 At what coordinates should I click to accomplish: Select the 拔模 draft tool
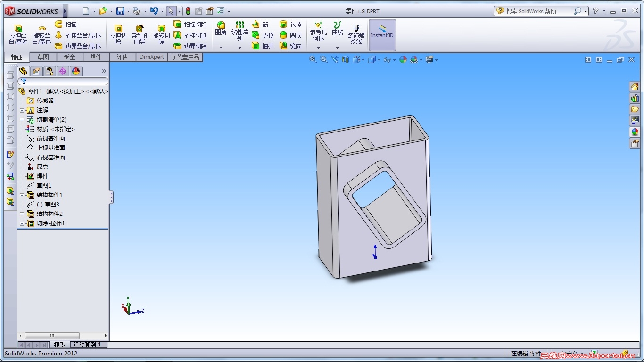[x=263, y=35]
